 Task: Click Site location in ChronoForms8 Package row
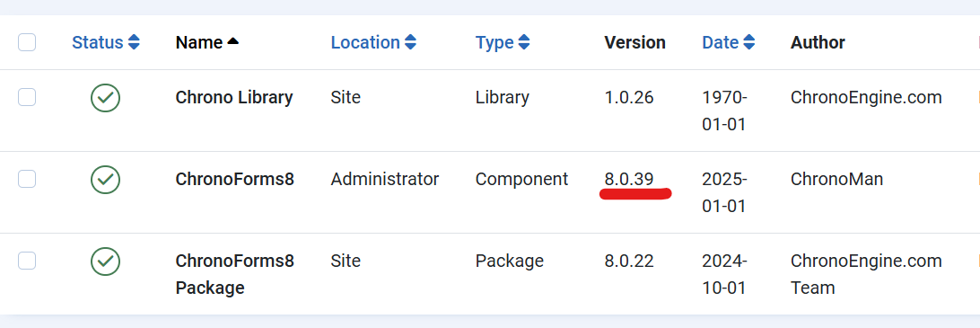(346, 261)
